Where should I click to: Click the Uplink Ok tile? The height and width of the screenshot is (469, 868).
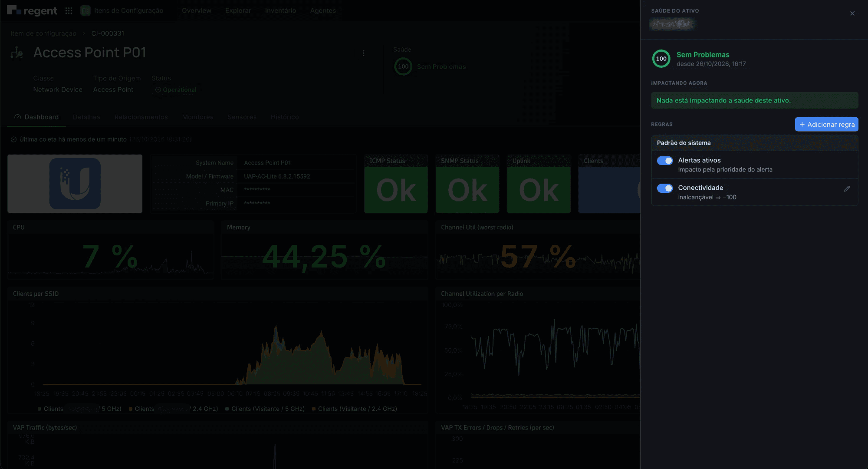(x=539, y=184)
